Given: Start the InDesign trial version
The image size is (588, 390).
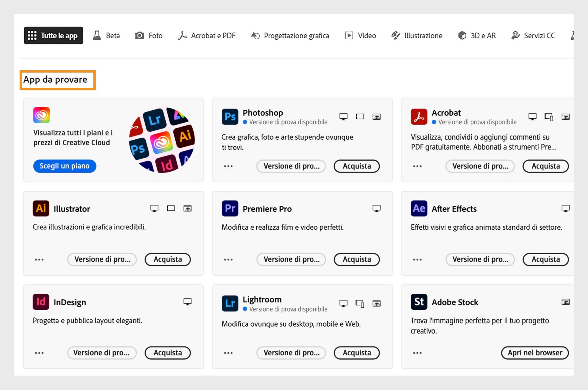Looking at the screenshot, I should (x=102, y=353).
